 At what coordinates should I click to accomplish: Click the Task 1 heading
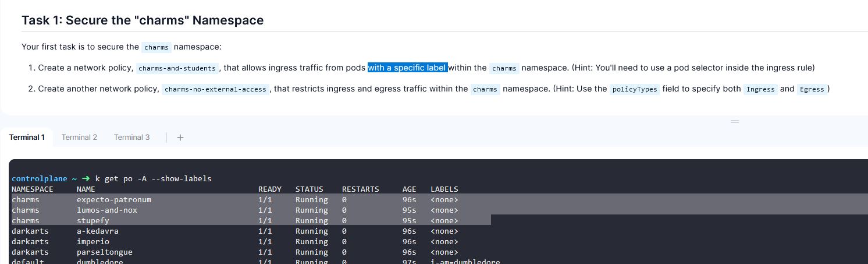143,20
